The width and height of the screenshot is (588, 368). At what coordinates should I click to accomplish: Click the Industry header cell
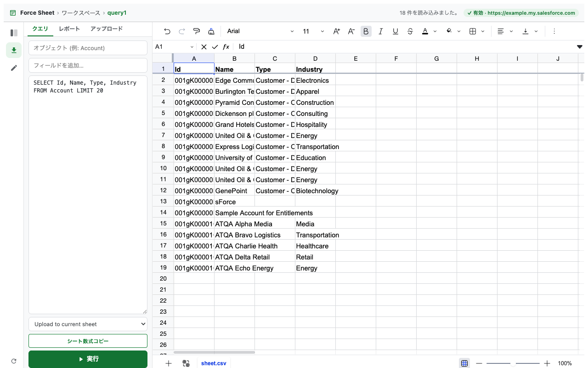click(315, 69)
